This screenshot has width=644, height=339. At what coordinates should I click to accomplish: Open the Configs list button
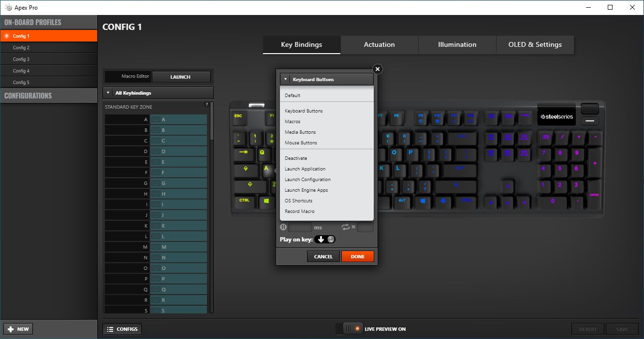[x=122, y=329]
